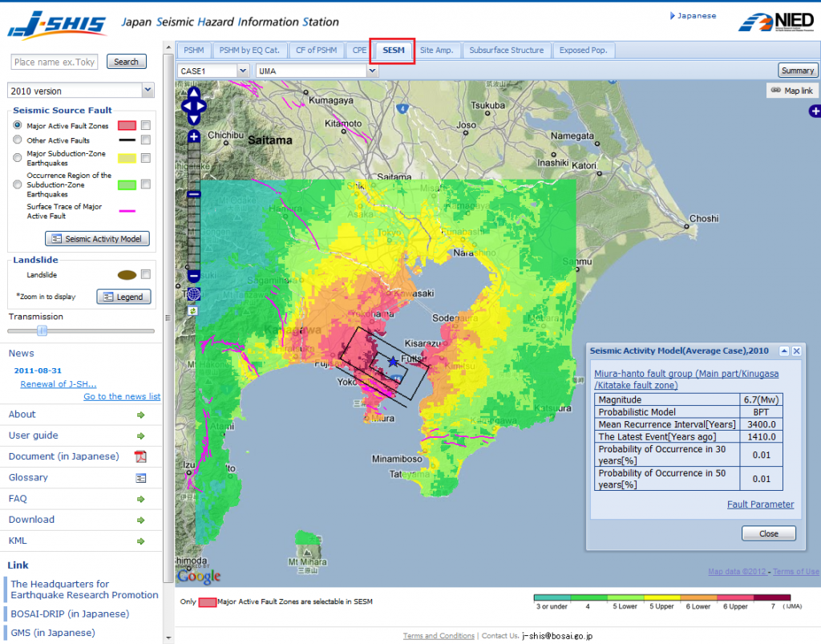
Task: Select the Other Active Faults radio button
Action: [18, 140]
